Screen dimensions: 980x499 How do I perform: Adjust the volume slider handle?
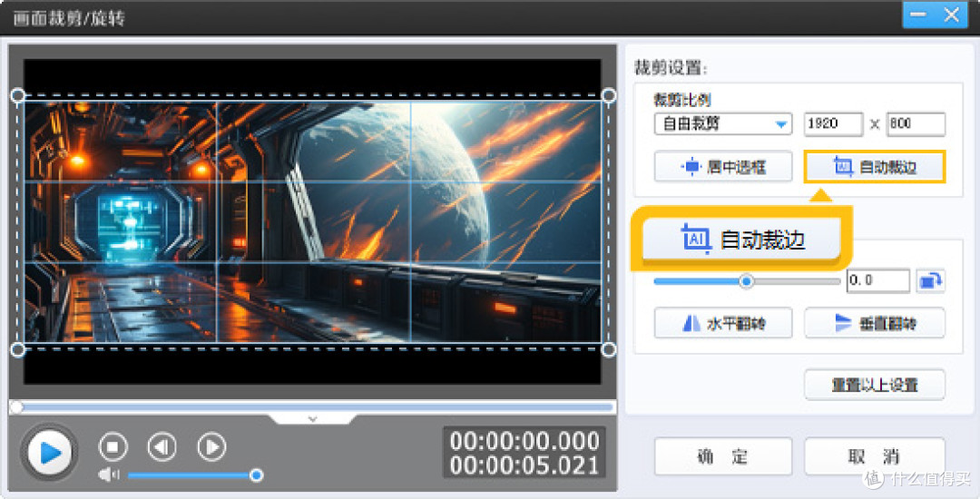[x=256, y=475]
